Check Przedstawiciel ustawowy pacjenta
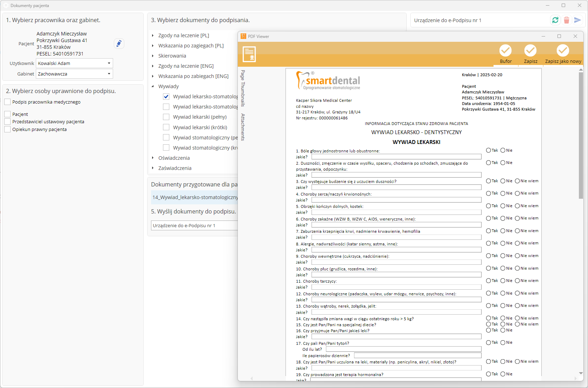The height and width of the screenshot is (388, 588). point(7,122)
